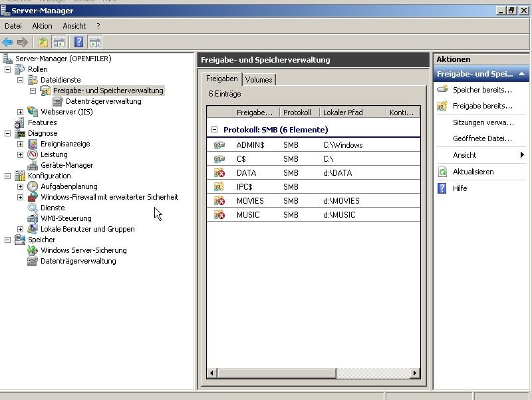The image size is (532, 400).
Task: Go back with the blue Back arrow
Action: click(x=7, y=43)
